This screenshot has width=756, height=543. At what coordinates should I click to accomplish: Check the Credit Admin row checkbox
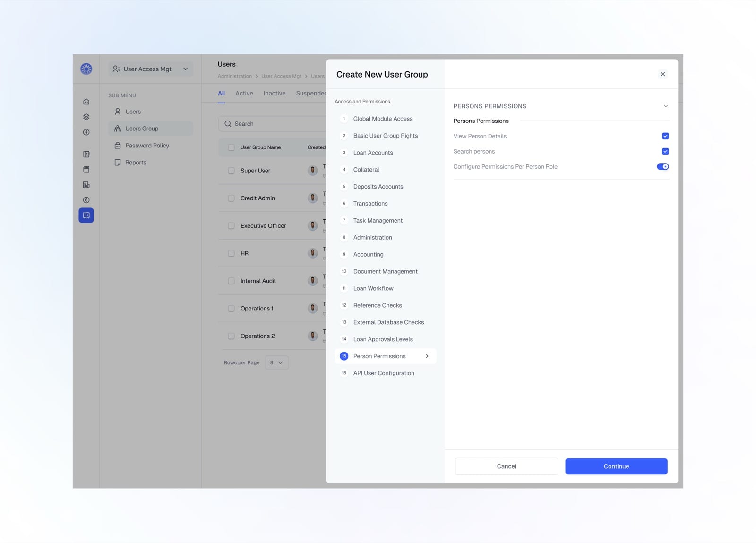[x=231, y=198]
